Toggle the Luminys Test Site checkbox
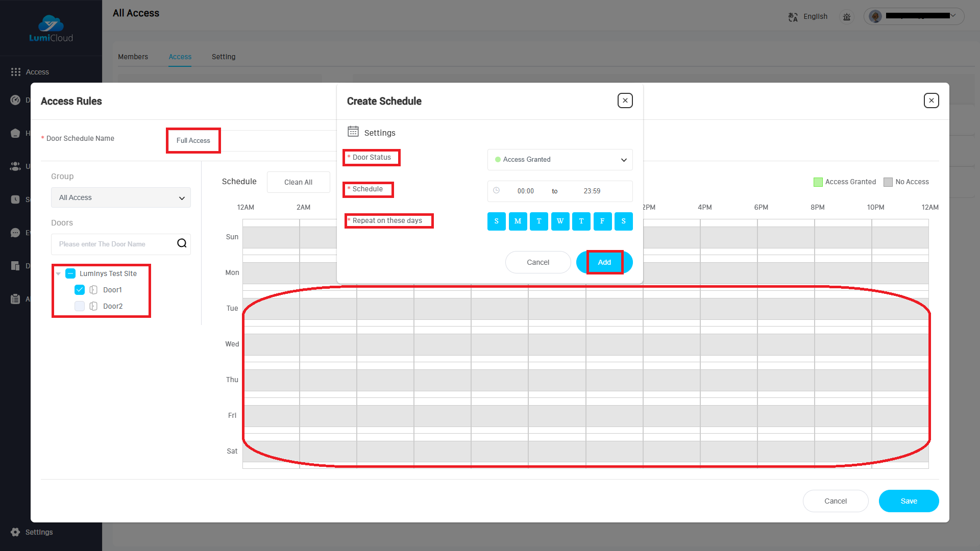This screenshot has height=551, width=980. (70, 273)
